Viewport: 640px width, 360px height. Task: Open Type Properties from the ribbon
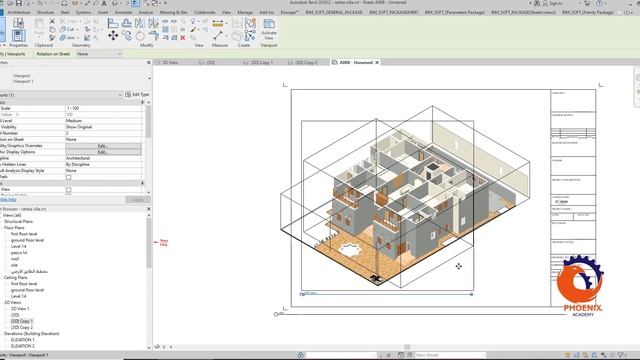18,23
